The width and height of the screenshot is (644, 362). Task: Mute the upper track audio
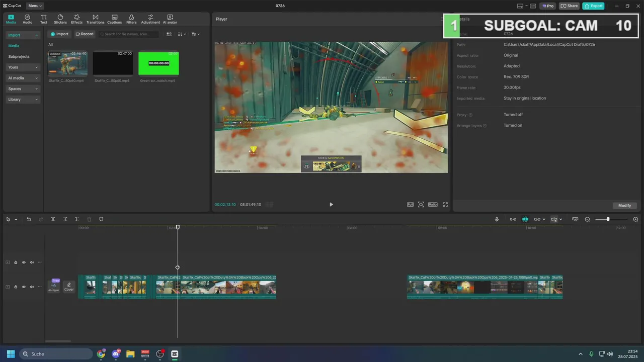(32, 262)
